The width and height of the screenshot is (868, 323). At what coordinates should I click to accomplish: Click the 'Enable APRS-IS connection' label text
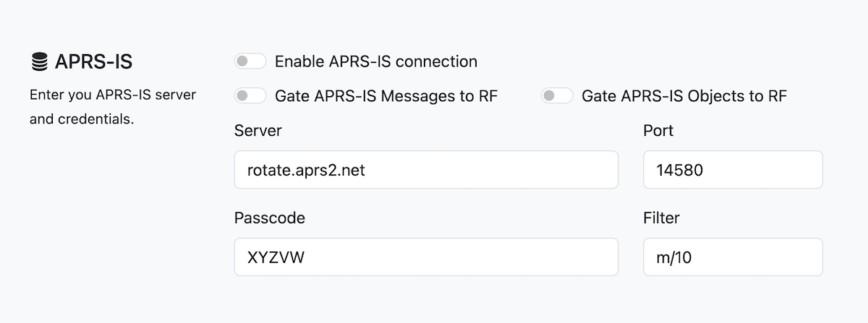[x=375, y=61]
